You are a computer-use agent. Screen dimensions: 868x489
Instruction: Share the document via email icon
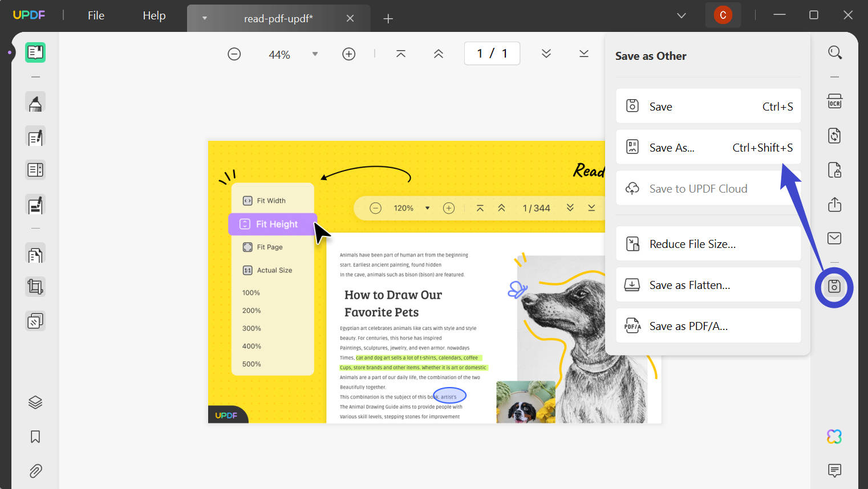(834, 238)
